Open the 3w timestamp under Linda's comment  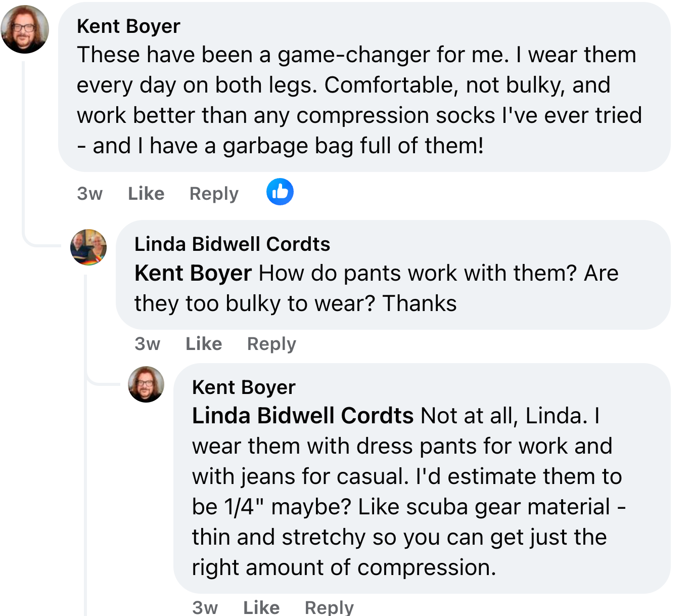[147, 344]
